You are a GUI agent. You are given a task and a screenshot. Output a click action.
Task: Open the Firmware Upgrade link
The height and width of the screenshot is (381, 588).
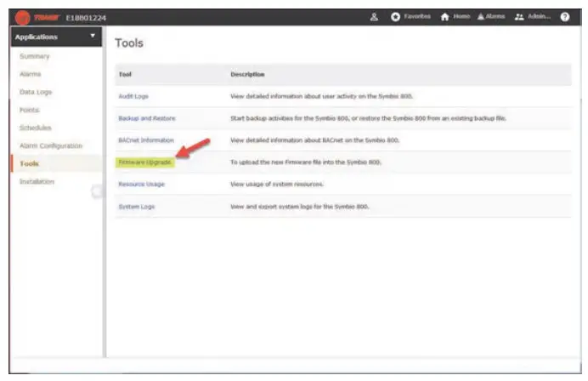pyautogui.click(x=144, y=162)
